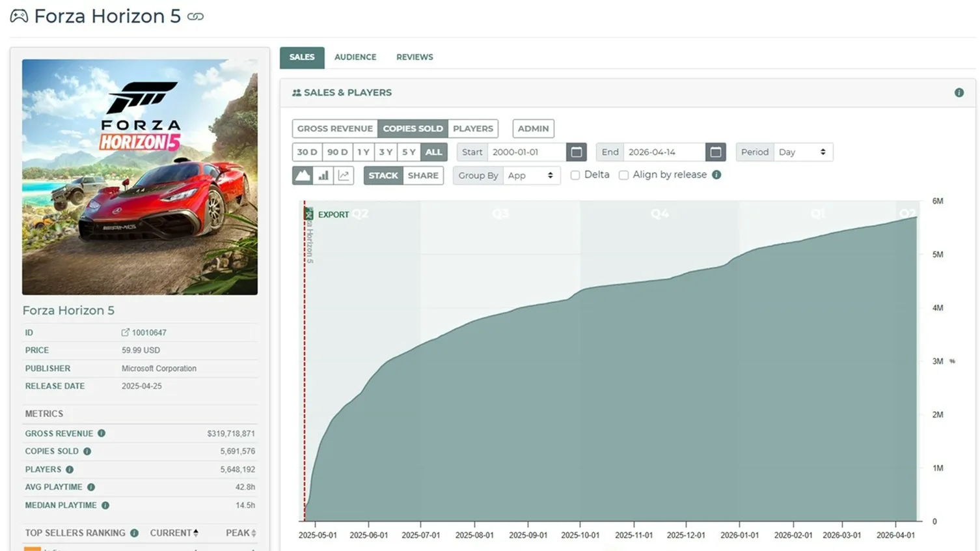Enable the Delta checkbox
This screenshot has height=551, width=980.
point(575,175)
